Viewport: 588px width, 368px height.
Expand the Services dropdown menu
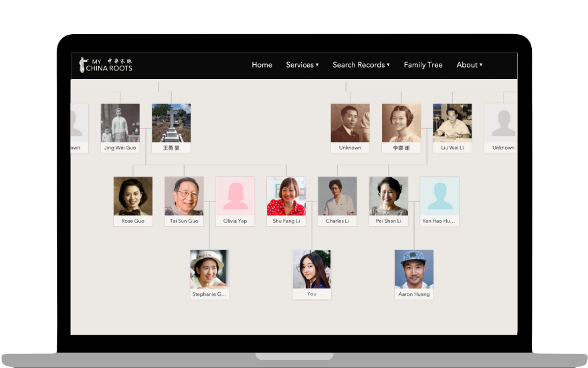302,65
